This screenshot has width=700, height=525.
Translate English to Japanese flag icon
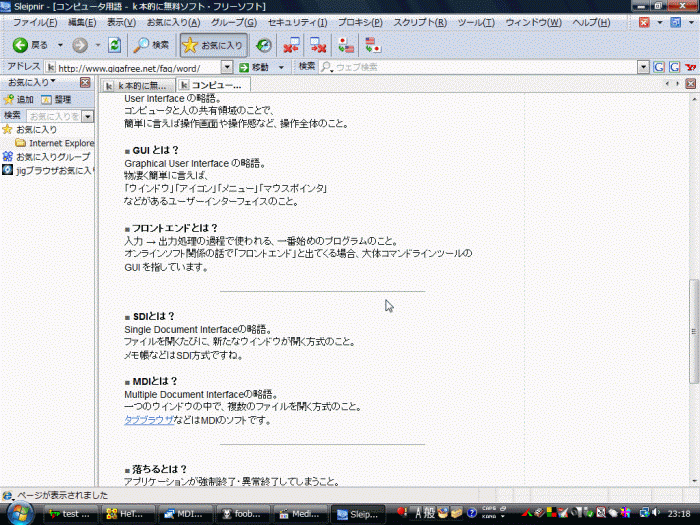point(372,45)
